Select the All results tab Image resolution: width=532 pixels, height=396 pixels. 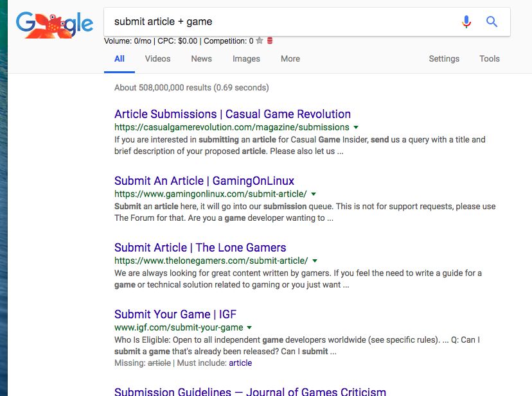(120, 59)
